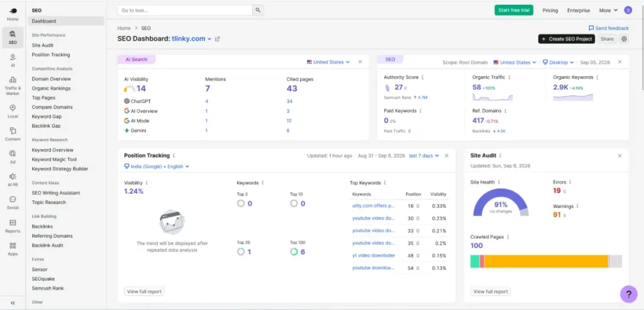Open keyword 'yt video downloder'
Image resolution: width=644 pixels, height=310 pixels.
374,255
